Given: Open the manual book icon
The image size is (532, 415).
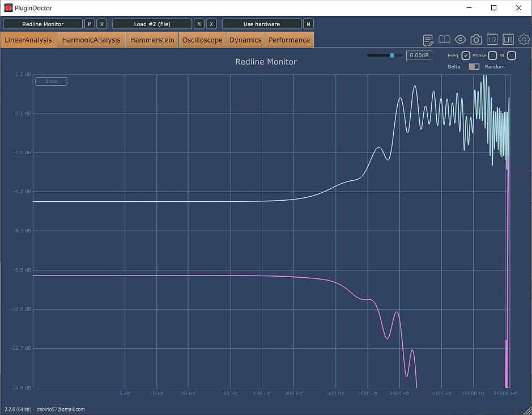Looking at the screenshot, I should coord(444,40).
